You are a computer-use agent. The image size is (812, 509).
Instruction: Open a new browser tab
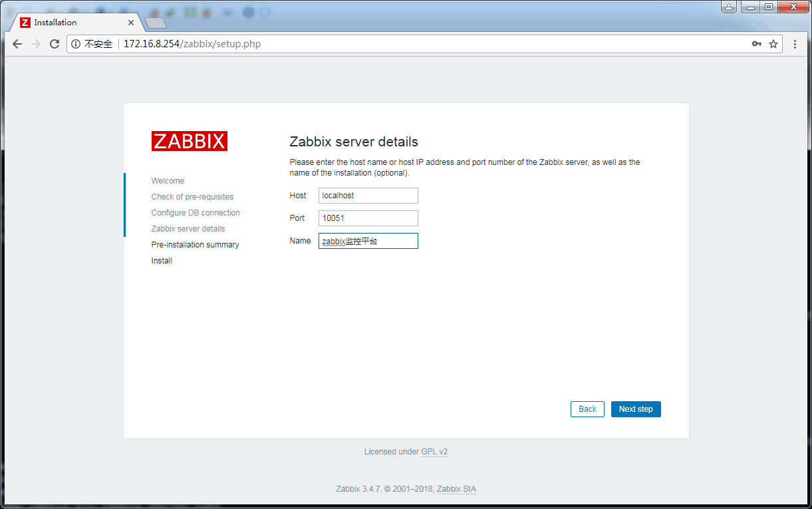156,23
